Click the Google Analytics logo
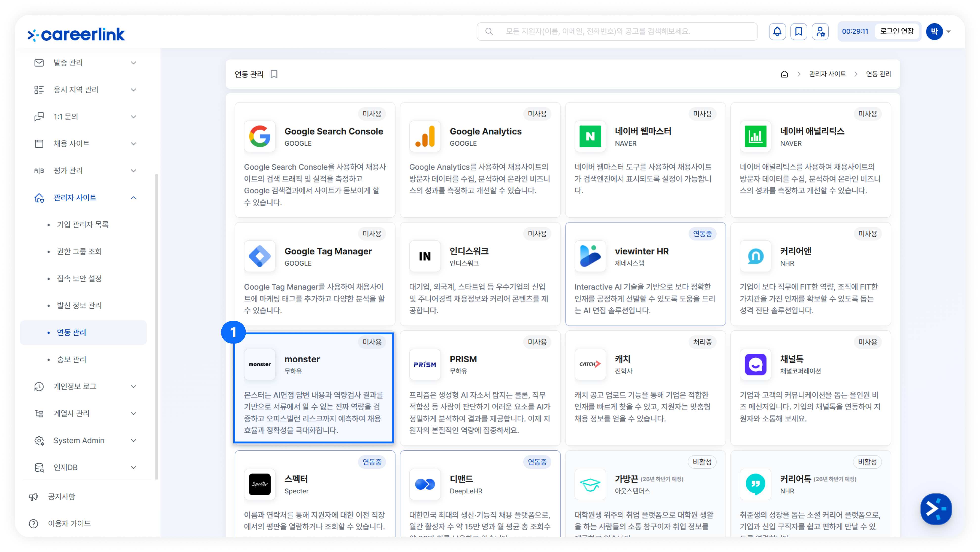Screen dimensions: 980x552 425,136
